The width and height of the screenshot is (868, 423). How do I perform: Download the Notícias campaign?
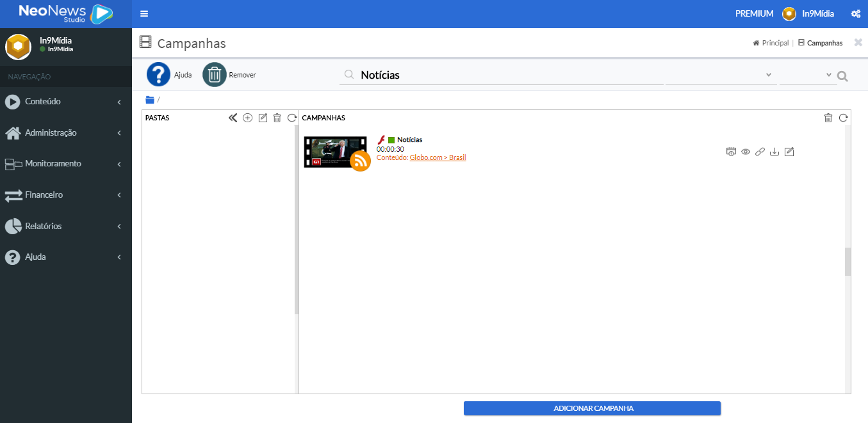[774, 152]
